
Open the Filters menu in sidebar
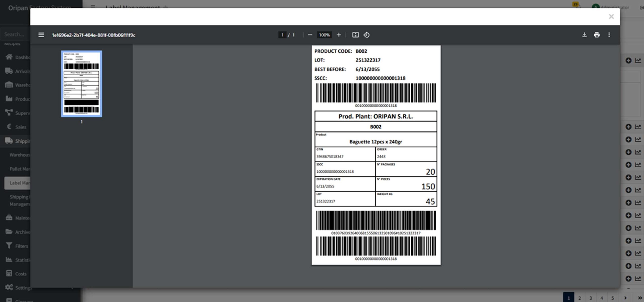(x=17, y=246)
